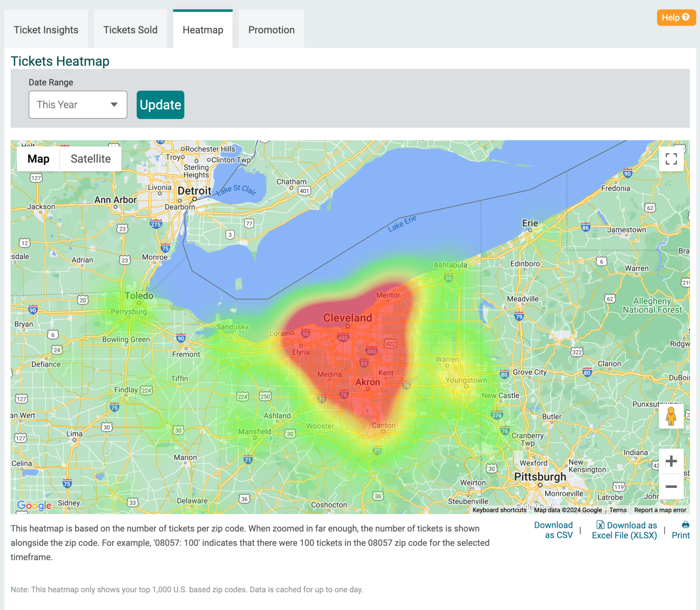
Task: Toggle fullscreen map view
Action: (x=671, y=159)
